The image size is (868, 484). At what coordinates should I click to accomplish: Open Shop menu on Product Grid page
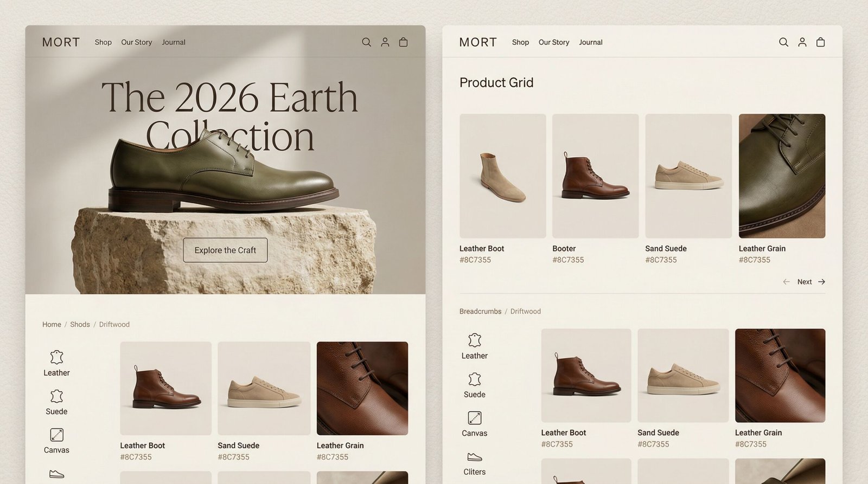point(520,42)
